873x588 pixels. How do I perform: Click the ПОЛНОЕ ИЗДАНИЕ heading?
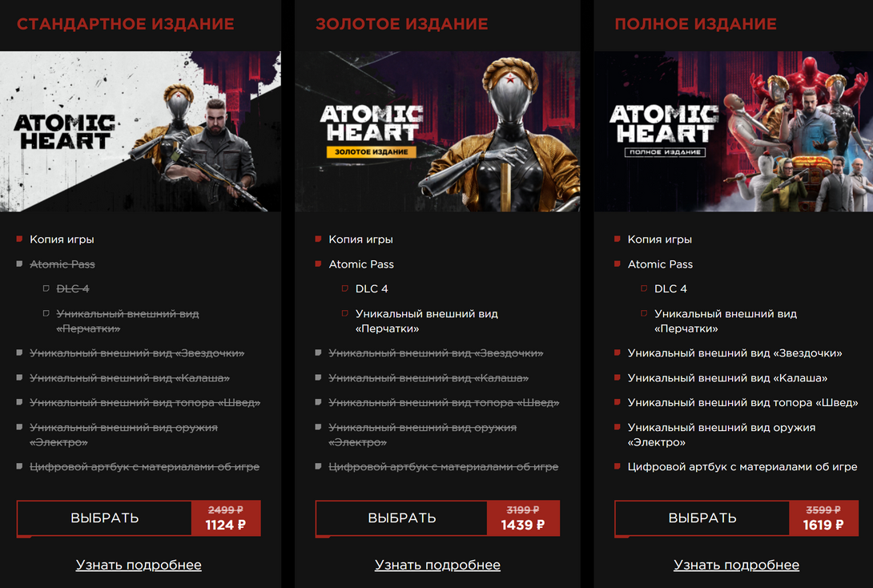696,24
